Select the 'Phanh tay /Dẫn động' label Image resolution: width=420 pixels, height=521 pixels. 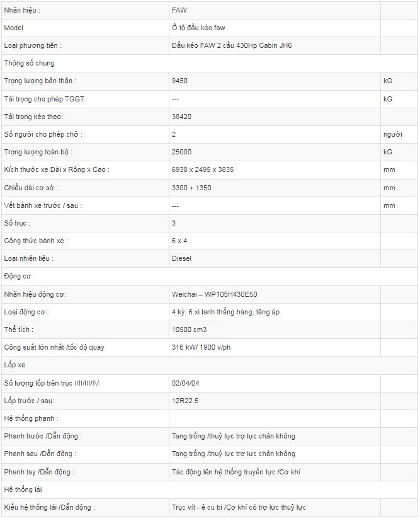[x=39, y=472]
